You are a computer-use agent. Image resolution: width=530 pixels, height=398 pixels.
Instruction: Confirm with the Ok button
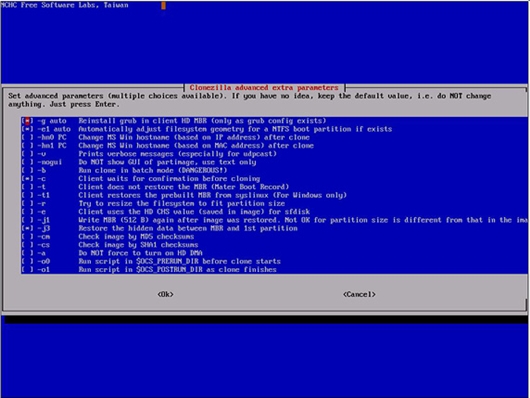click(166, 294)
